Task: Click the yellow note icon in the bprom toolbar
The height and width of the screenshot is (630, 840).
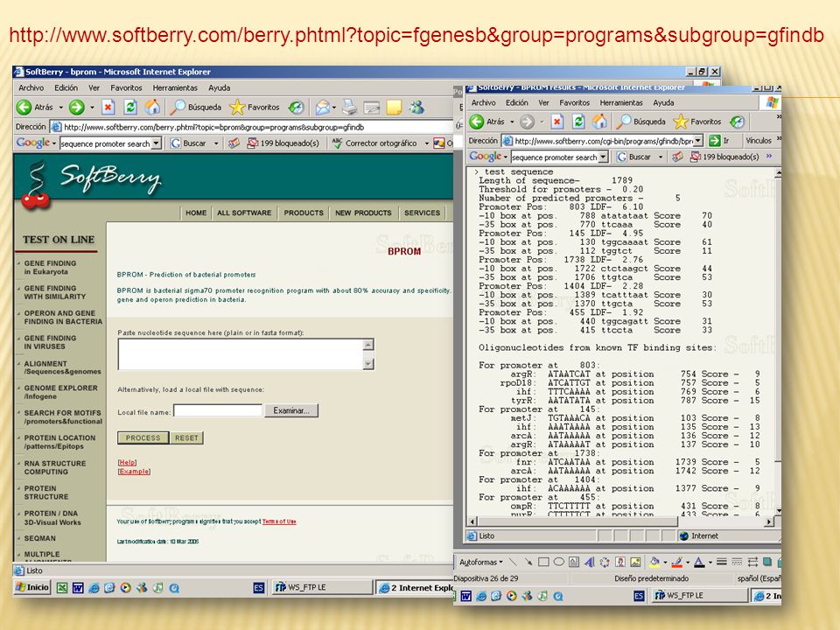Action: 394,107
